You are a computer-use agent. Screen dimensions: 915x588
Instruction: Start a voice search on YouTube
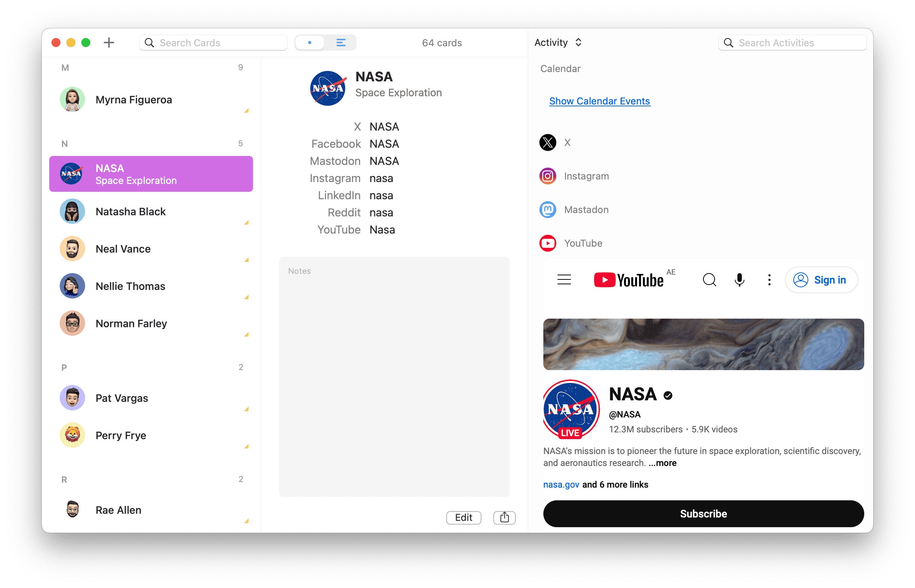coord(739,279)
